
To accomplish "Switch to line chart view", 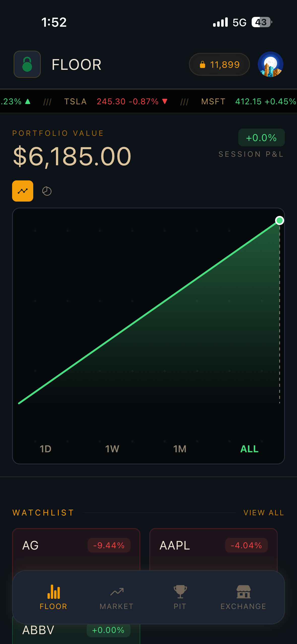I will [x=23, y=191].
